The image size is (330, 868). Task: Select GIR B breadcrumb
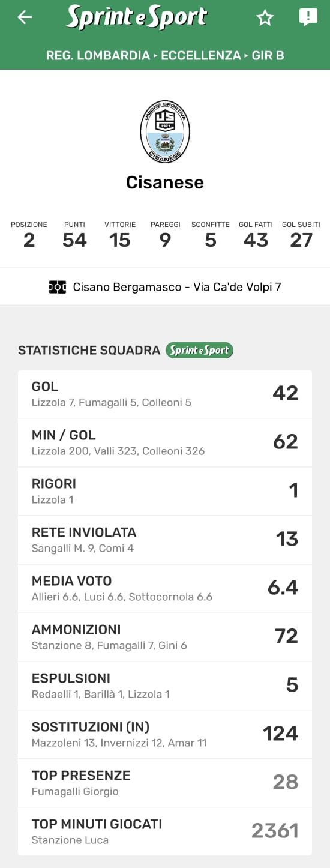pyautogui.click(x=268, y=55)
